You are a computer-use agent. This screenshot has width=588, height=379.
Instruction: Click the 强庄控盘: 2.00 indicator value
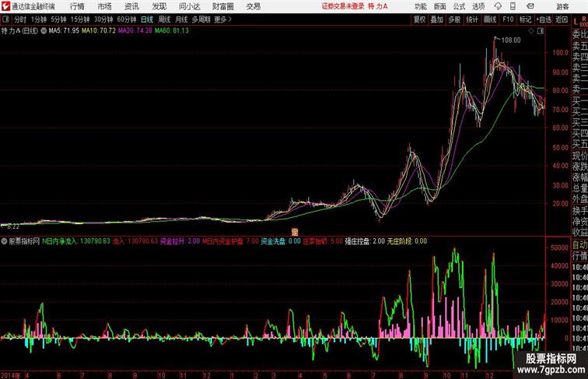pos(365,241)
